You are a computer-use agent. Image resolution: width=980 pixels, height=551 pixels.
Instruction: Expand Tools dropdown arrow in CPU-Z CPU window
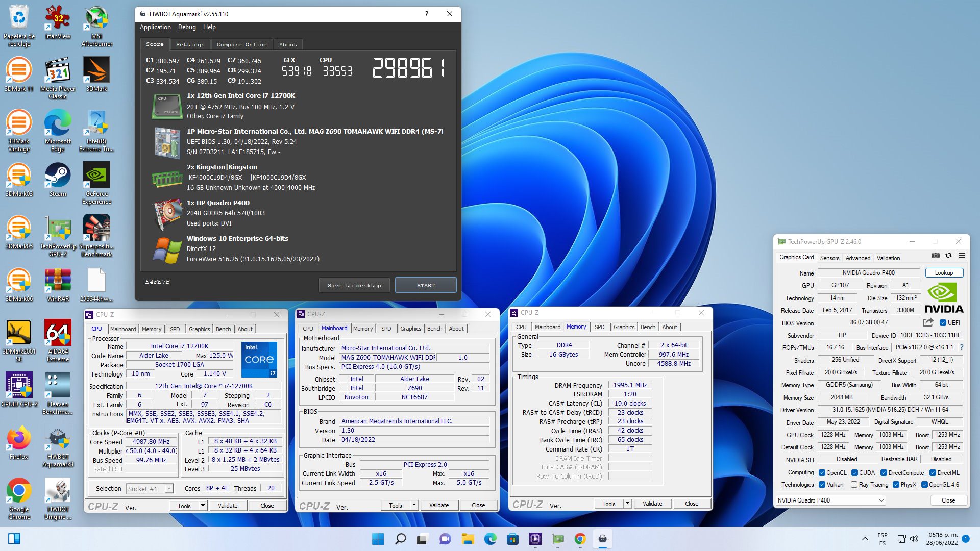203,506
